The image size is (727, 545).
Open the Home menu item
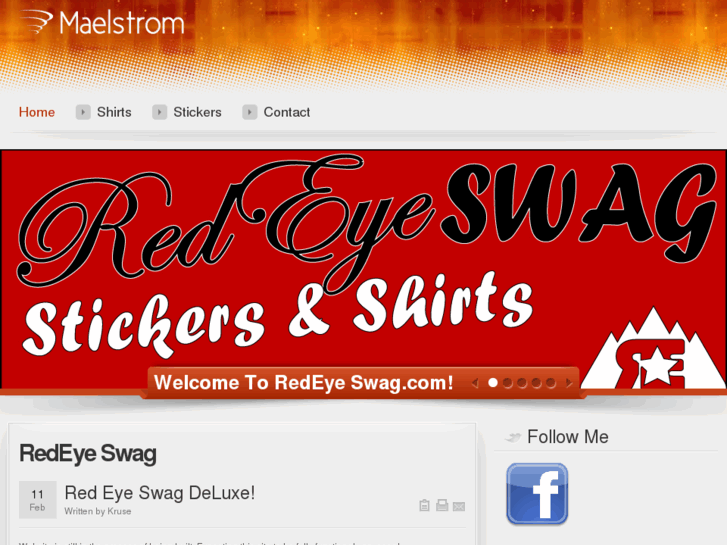click(37, 112)
